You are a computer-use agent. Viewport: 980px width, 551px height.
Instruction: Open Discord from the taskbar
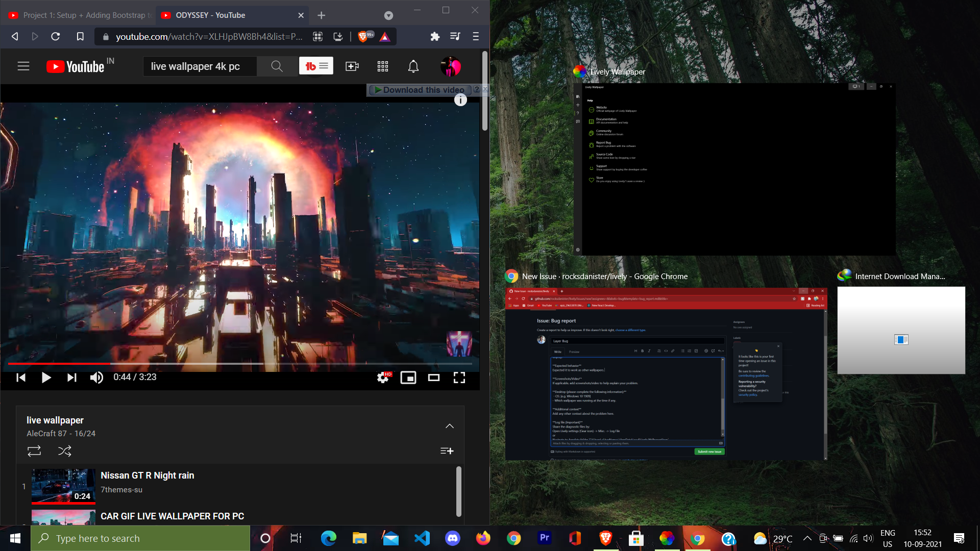453,538
